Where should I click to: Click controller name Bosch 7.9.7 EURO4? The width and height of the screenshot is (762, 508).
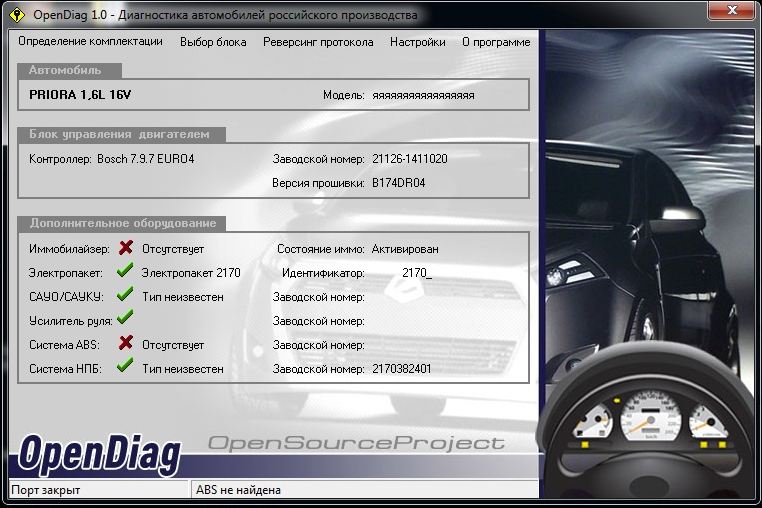(x=145, y=159)
